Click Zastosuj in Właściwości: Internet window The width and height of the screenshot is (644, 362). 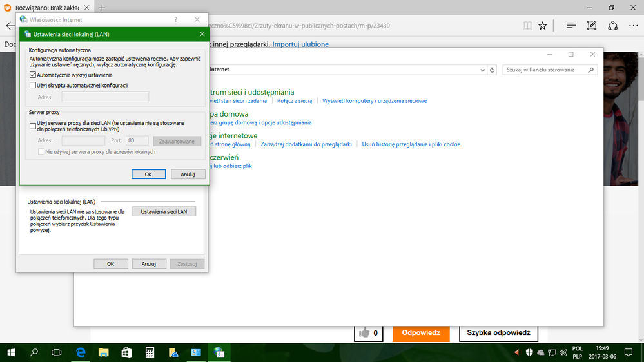pyautogui.click(x=188, y=264)
